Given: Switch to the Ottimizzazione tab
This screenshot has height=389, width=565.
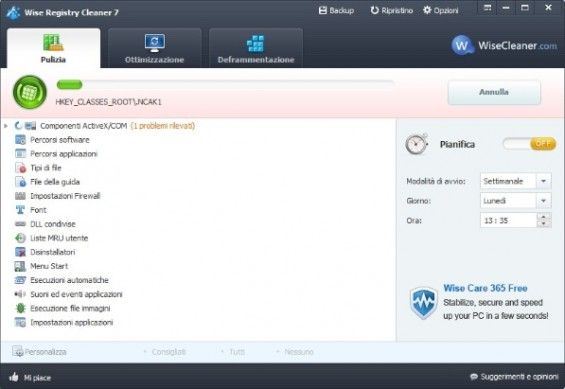Looking at the screenshot, I should point(155,48).
